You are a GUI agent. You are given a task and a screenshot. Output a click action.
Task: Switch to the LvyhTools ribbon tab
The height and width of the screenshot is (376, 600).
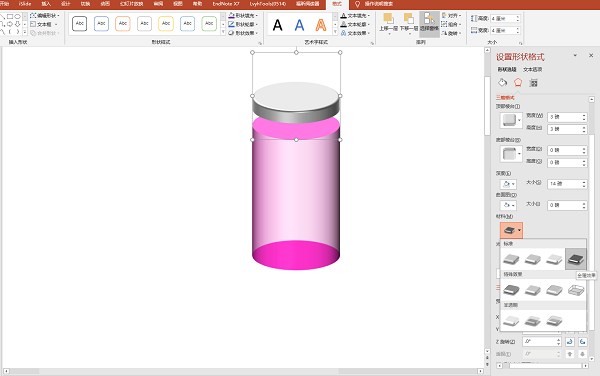[268, 4]
